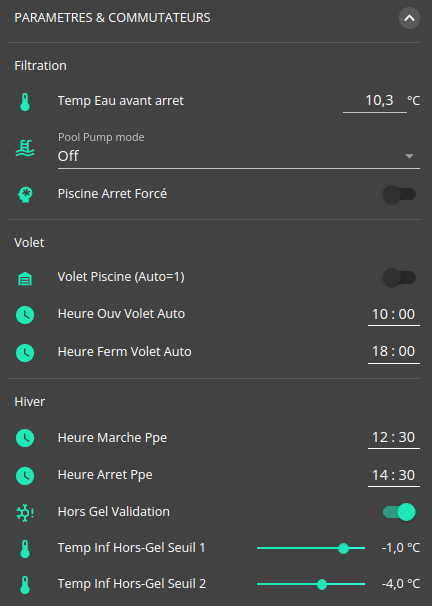Click the garage shutter icon for Volet Piscine
This screenshot has height=606, width=432.
(25, 278)
